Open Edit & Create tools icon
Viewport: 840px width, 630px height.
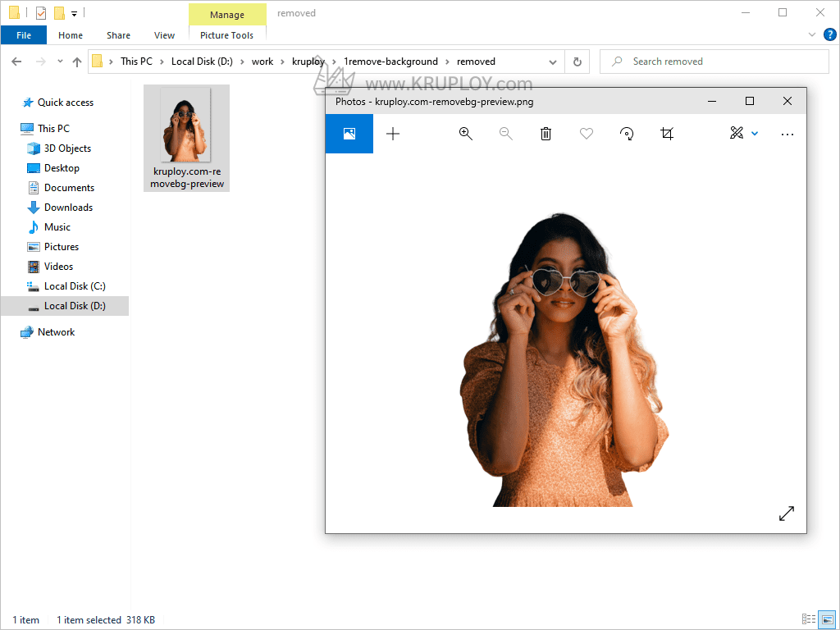point(737,133)
